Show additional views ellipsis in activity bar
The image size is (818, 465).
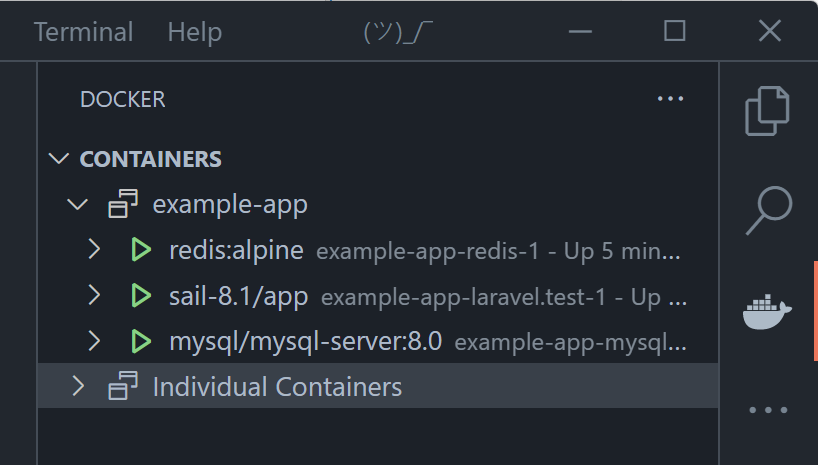pos(768,410)
